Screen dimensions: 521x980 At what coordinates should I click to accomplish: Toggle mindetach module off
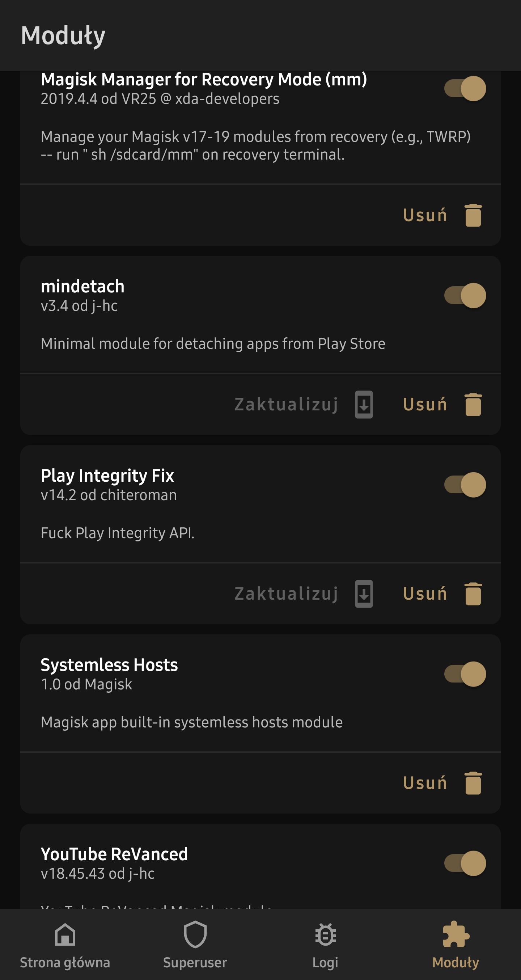[465, 296]
